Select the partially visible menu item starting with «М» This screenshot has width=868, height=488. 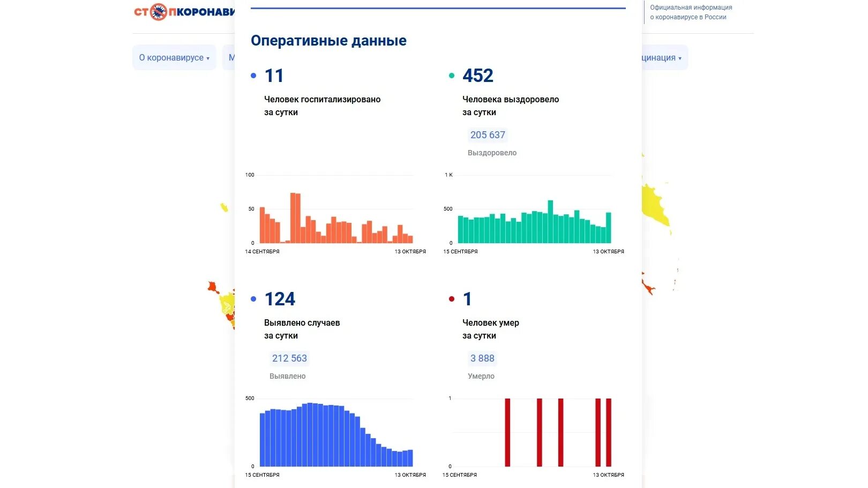tap(231, 57)
